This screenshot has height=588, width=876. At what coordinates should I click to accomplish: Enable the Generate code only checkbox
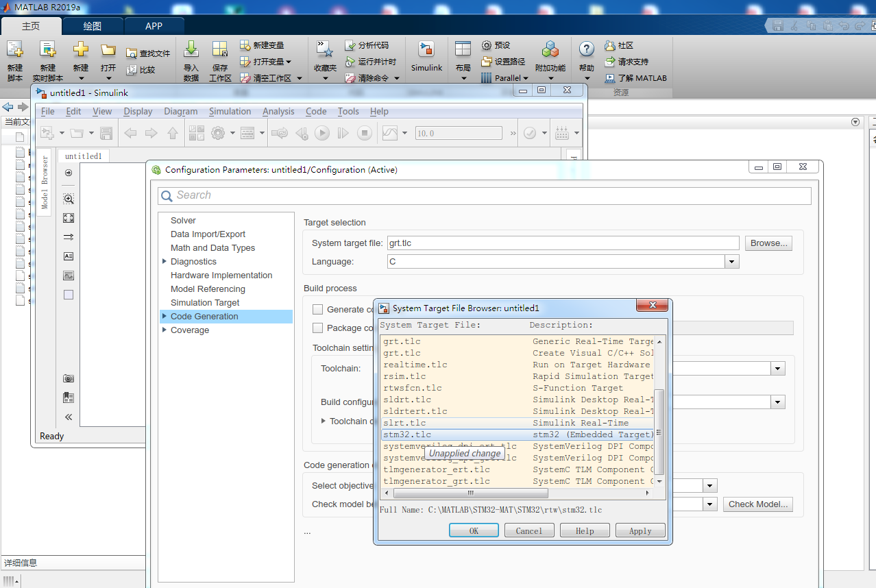pyautogui.click(x=317, y=308)
